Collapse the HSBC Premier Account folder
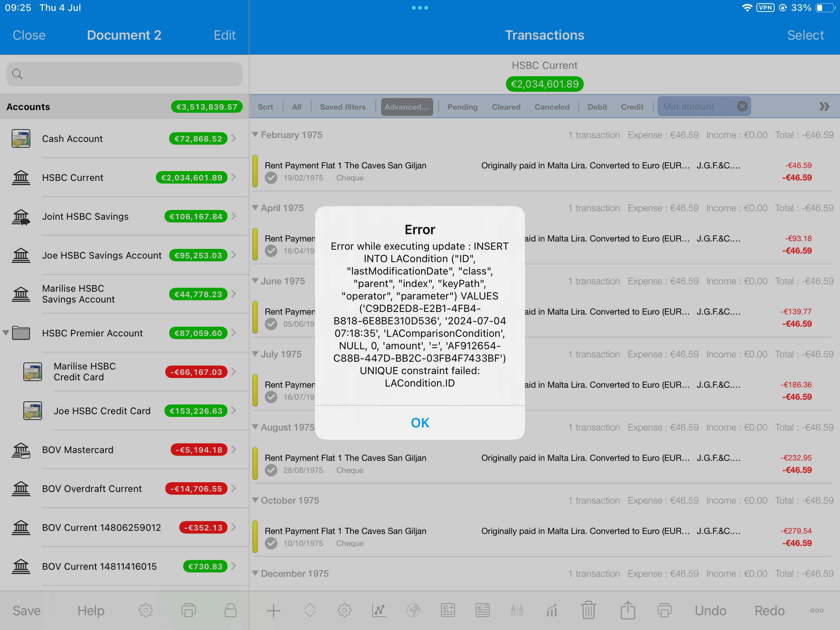Screen dimensions: 840x630 pyautogui.click(x=6, y=333)
